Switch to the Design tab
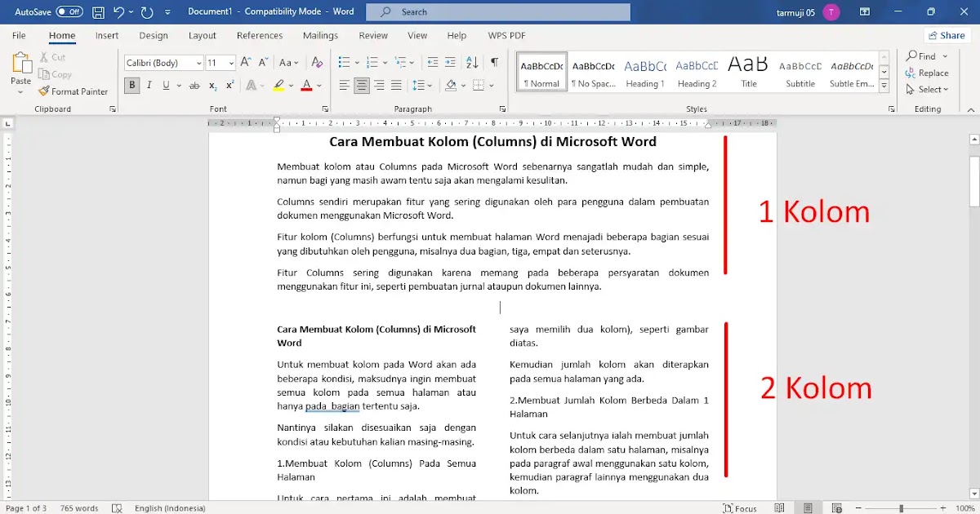This screenshot has width=980, height=514. (x=154, y=36)
